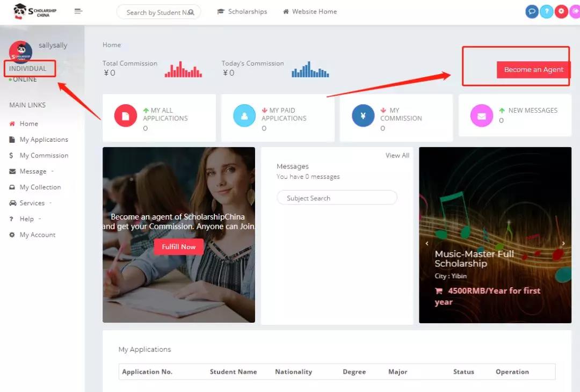Click the Operation column header
Screen dimensions: 580x392
tap(512, 372)
